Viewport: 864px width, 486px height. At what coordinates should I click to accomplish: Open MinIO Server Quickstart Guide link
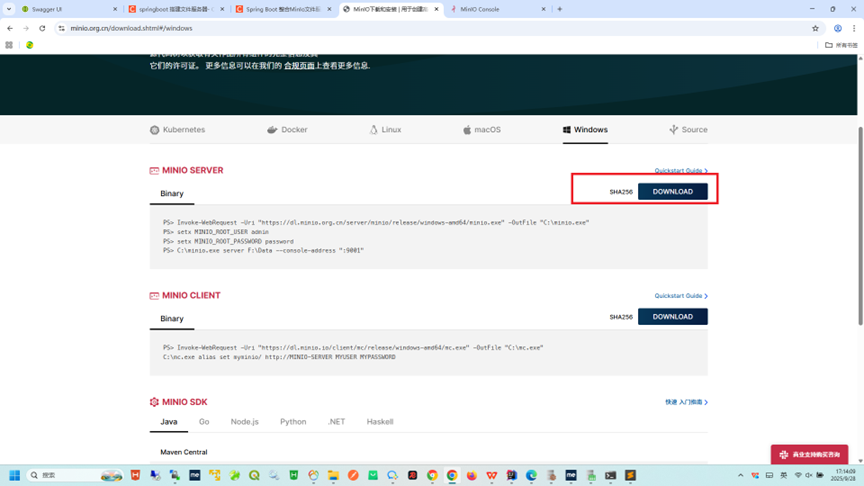(681, 170)
